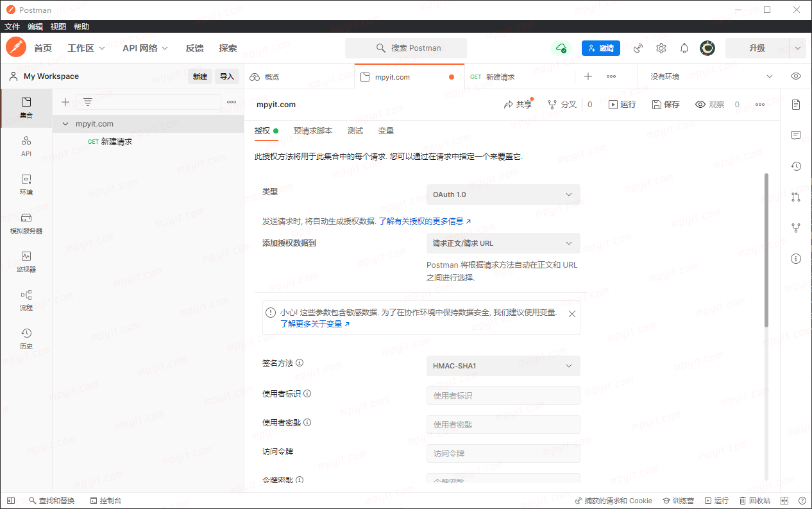Switch to the 变量 tab
The image size is (812, 509).
(x=386, y=131)
